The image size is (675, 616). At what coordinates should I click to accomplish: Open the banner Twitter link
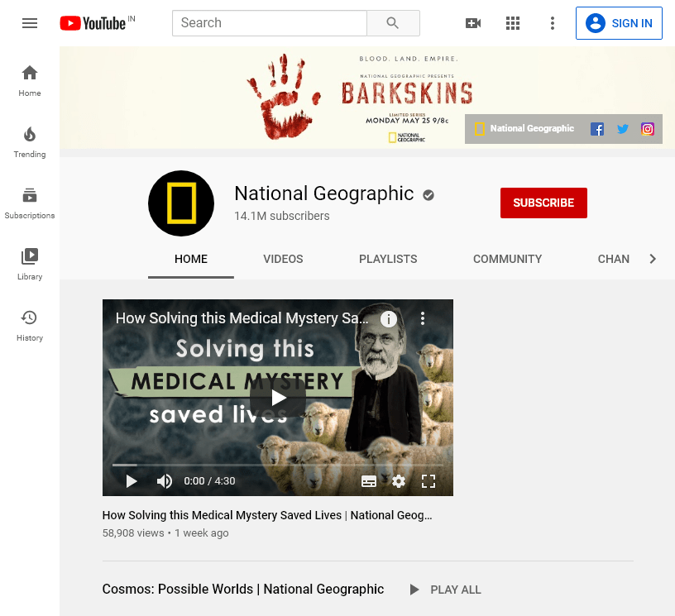pos(623,129)
